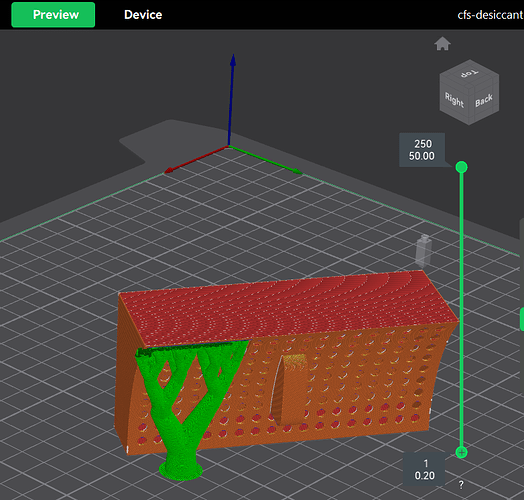The height and width of the screenshot is (500, 524).
Task: Click the home view reset icon
Action: [442, 43]
